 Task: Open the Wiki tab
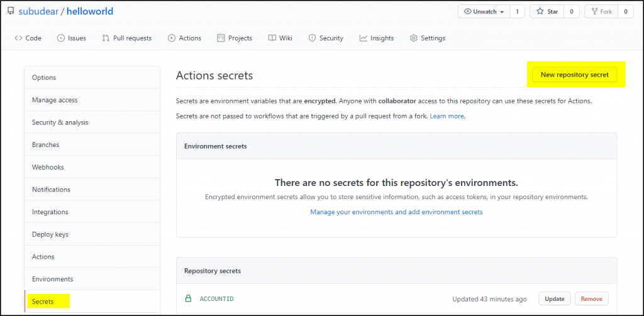point(280,38)
